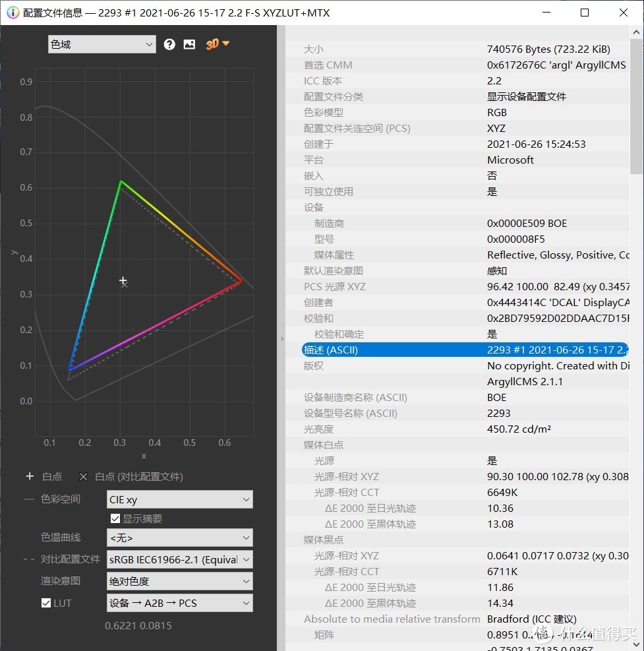Click the 白点 (对比配置文件) cross icon
This screenshot has width=644, height=651.
point(83,476)
